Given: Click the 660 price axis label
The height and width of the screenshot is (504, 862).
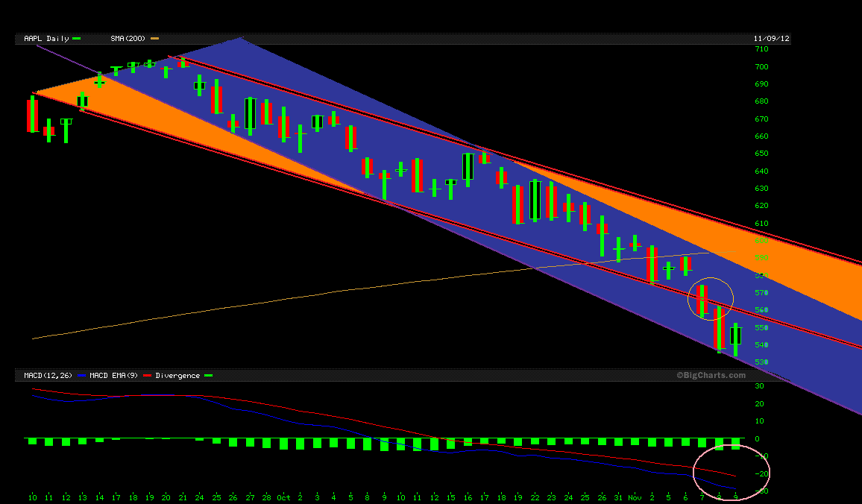Looking at the screenshot, I should (x=761, y=136).
